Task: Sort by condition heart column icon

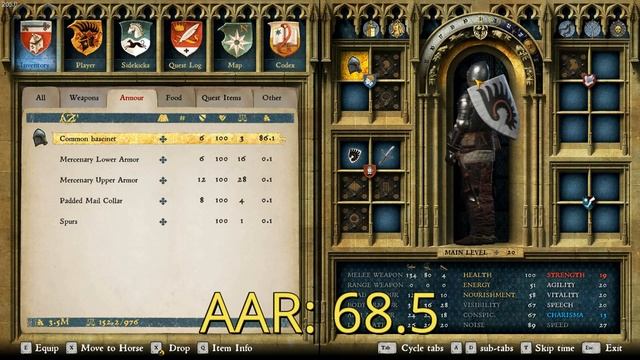Action: click(x=222, y=118)
